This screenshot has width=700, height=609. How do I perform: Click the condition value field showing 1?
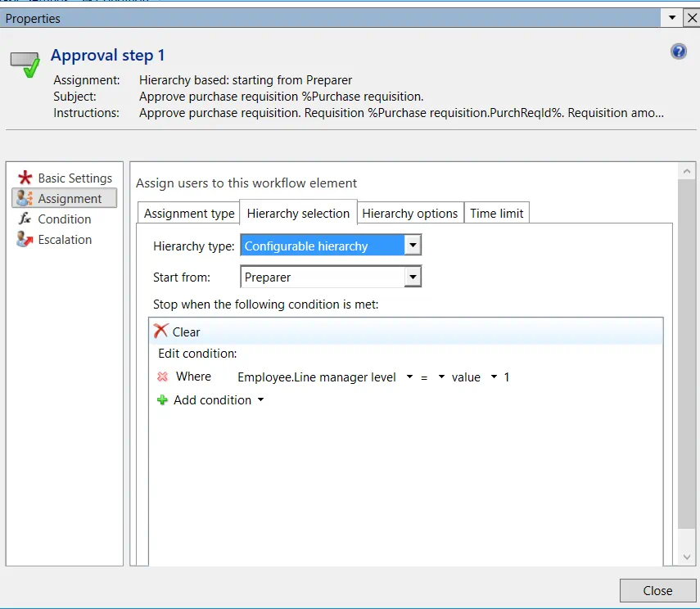507,377
